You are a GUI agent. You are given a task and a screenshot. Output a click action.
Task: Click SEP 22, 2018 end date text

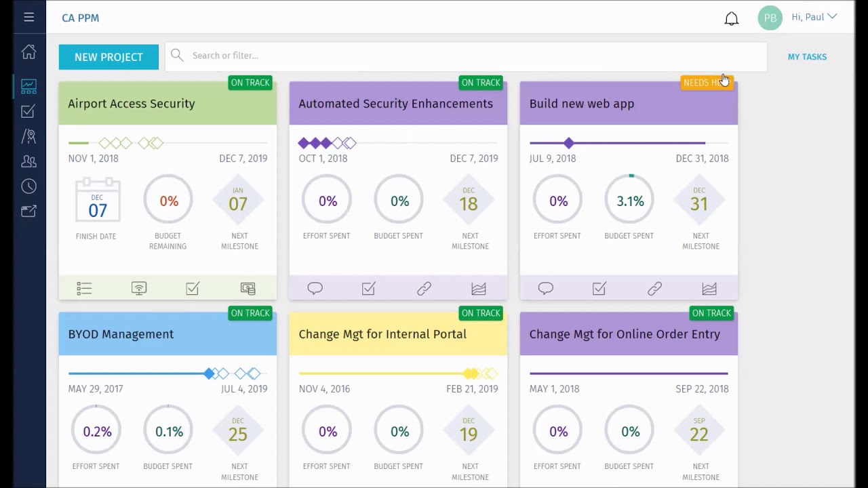[702, 389]
